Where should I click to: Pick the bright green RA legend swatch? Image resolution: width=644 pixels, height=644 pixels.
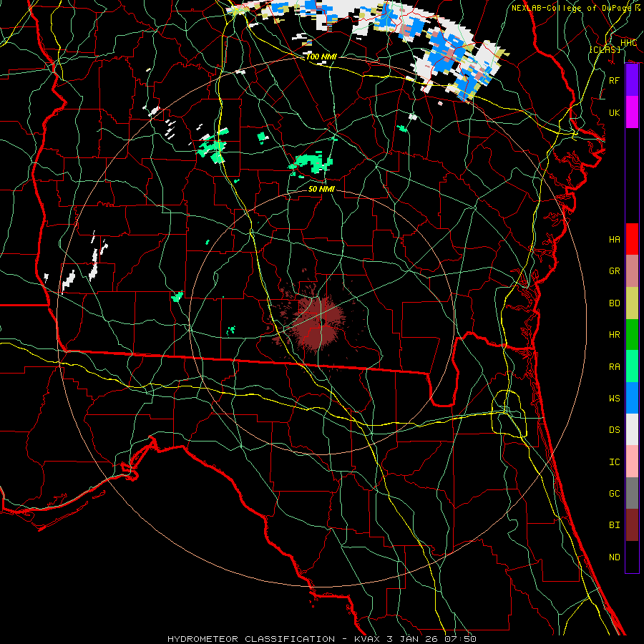coord(632,366)
